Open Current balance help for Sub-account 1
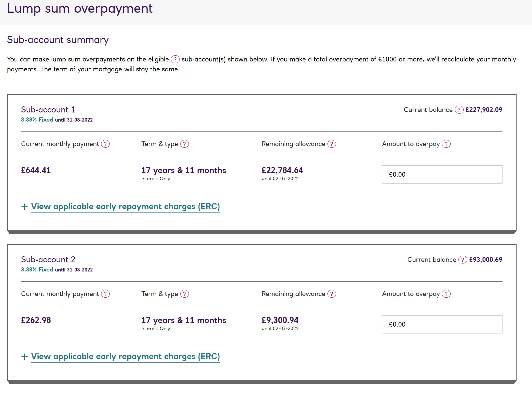Image resolution: width=532 pixels, height=393 pixels. coord(459,110)
